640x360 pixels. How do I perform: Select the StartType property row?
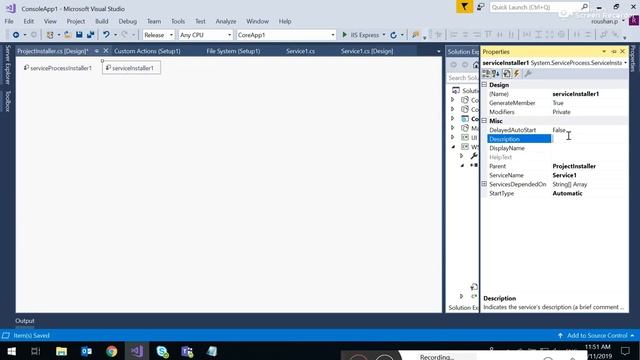point(558,193)
